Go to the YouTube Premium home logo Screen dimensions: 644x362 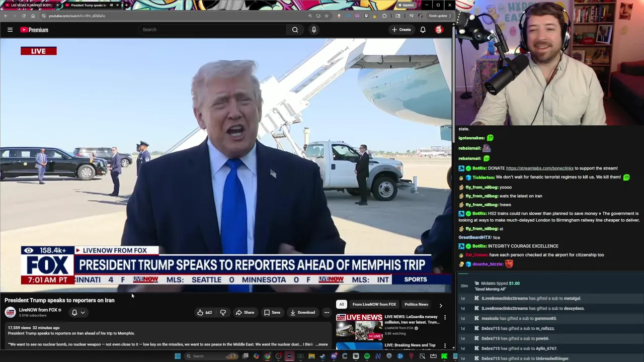(34, 30)
